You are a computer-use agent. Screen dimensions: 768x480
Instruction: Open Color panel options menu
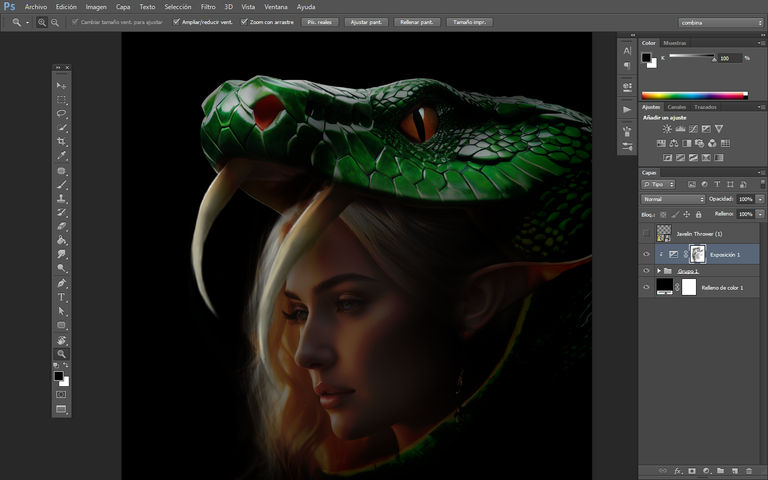click(762, 43)
